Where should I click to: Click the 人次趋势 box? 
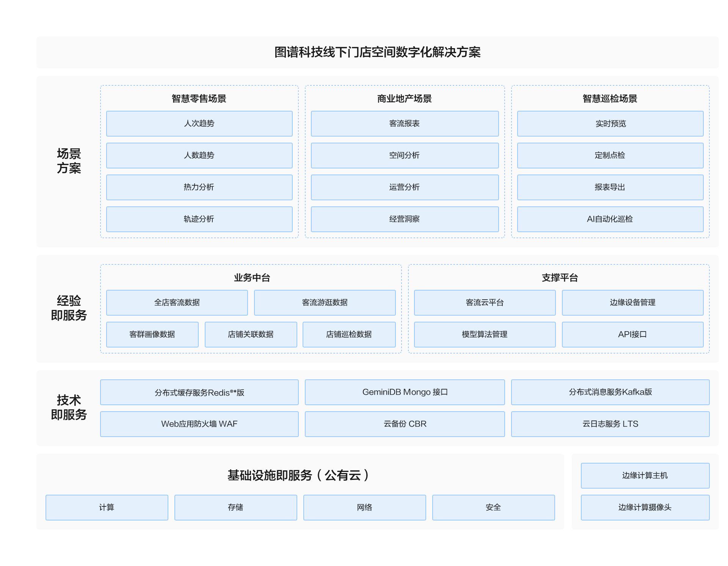coord(199,124)
